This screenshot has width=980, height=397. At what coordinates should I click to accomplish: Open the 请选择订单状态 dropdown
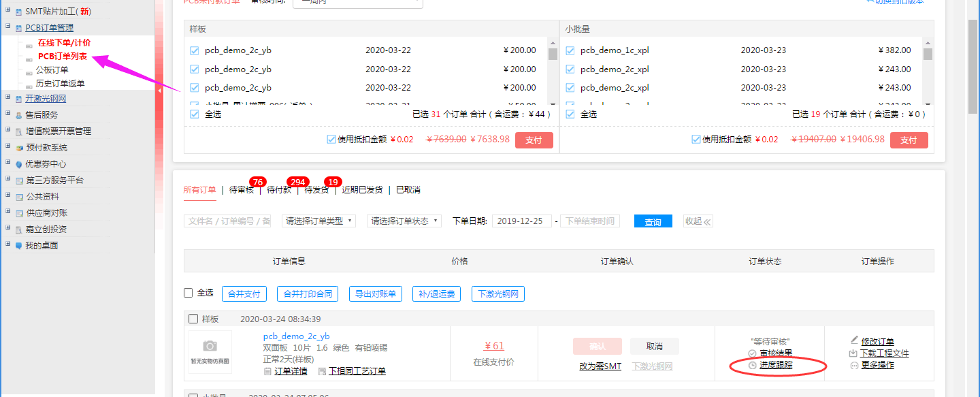[x=404, y=221]
